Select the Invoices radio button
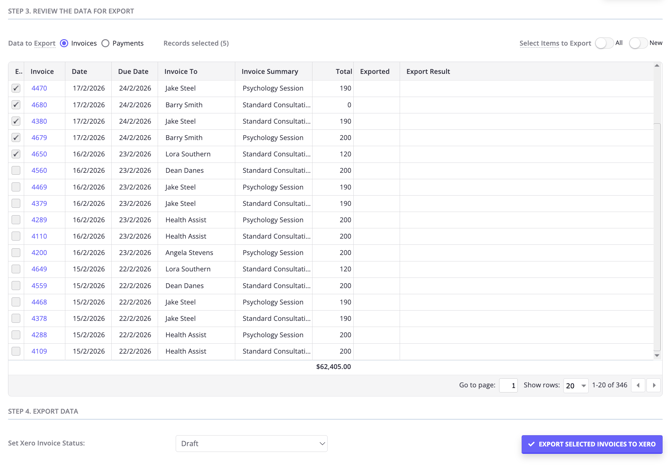The width and height of the screenshot is (670, 467). click(64, 43)
